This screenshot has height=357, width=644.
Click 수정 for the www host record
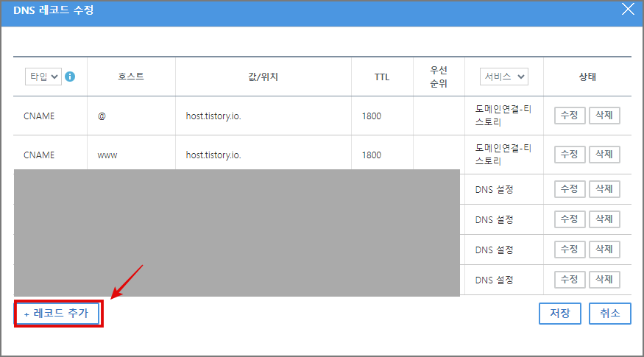(570, 155)
